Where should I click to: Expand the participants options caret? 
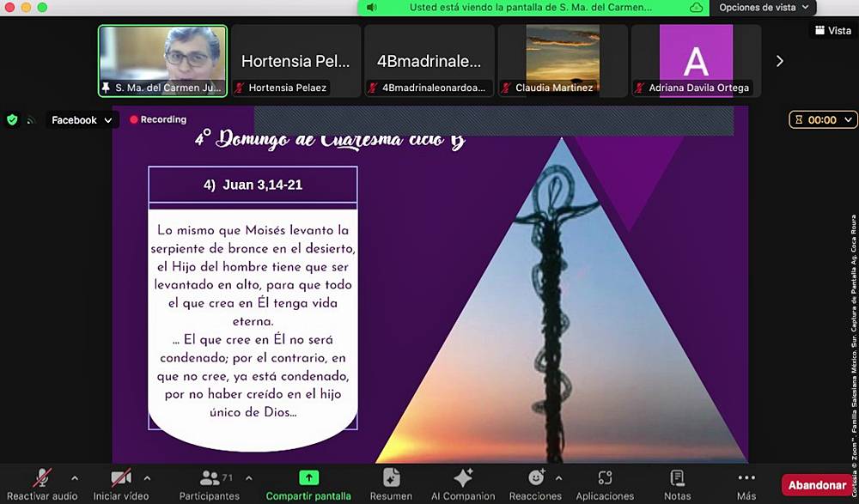(249, 478)
